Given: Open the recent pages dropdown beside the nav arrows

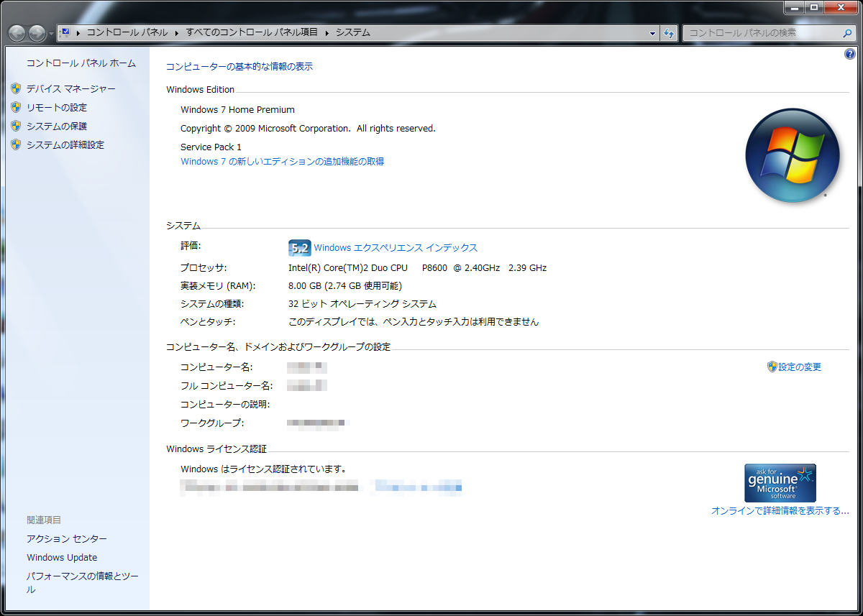Looking at the screenshot, I should point(51,33).
